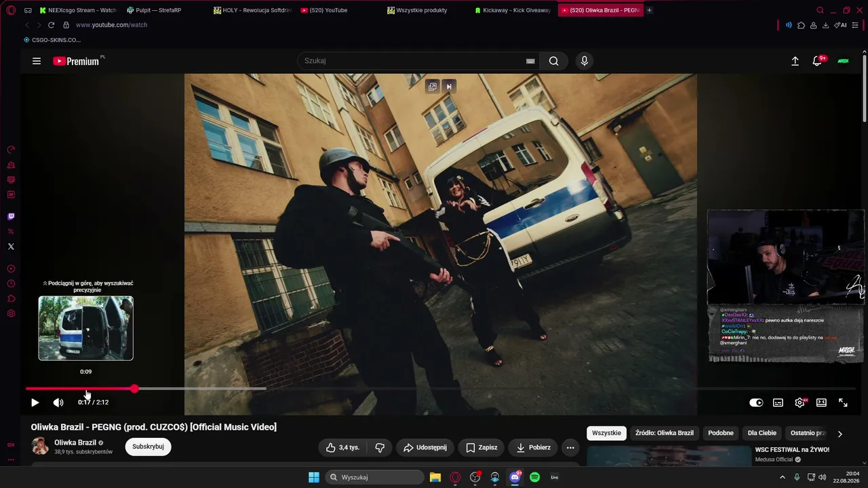Open Discord from taskbar
This screenshot has height=488, width=868.
point(515,477)
